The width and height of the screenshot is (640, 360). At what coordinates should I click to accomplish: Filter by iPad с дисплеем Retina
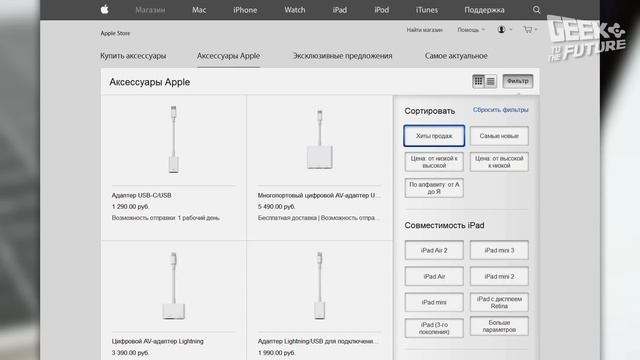pos(499,302)
